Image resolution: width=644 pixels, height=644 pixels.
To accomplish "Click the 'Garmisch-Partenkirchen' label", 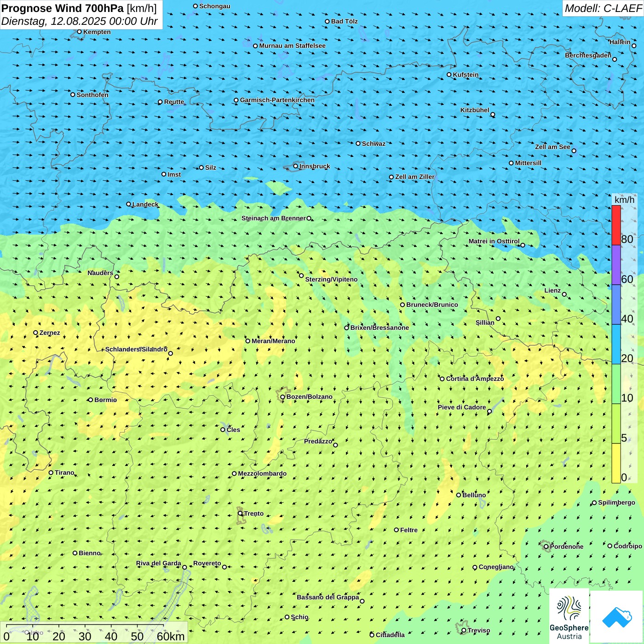I will pos(277,100).
